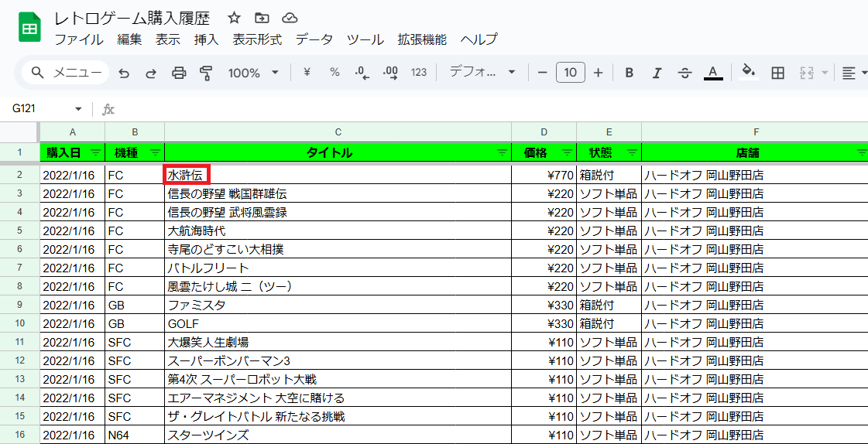Click the move to folder icon
868x444 pixels.
click(262, 19)
